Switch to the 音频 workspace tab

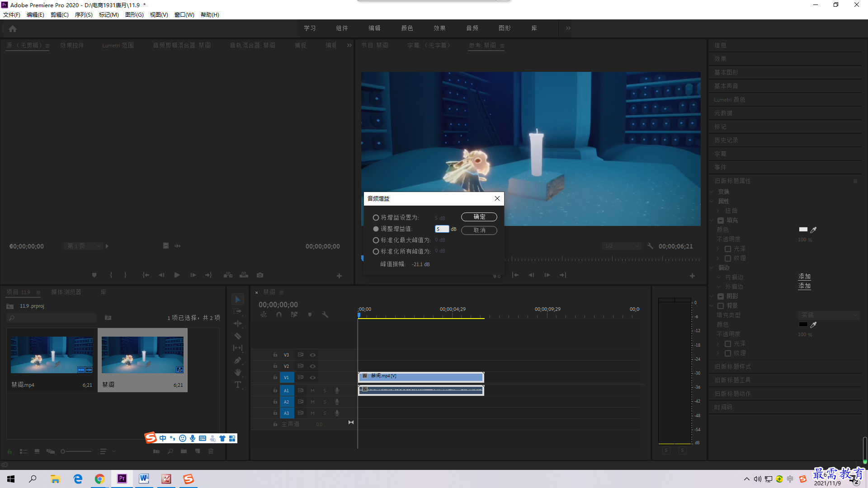pos(472,28)
